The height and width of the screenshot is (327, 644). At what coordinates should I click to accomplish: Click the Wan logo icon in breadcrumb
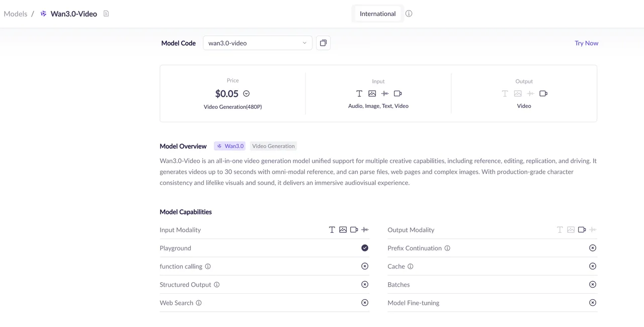44,14
